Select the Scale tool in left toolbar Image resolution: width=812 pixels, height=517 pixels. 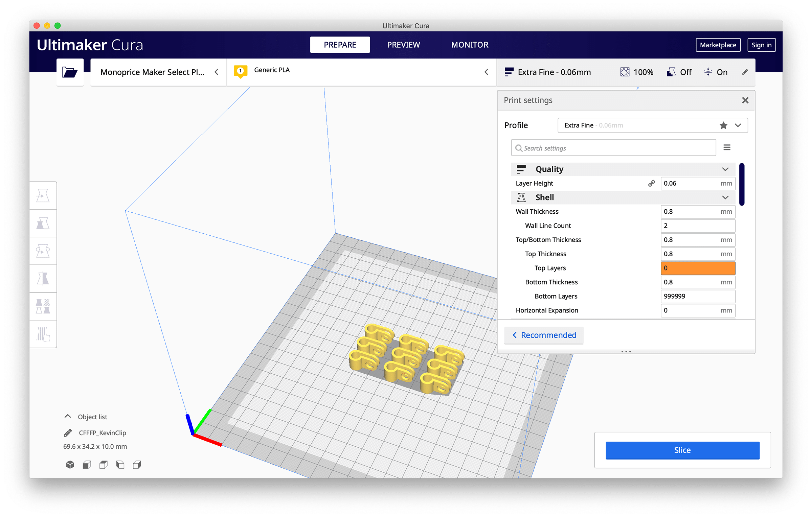43,223
